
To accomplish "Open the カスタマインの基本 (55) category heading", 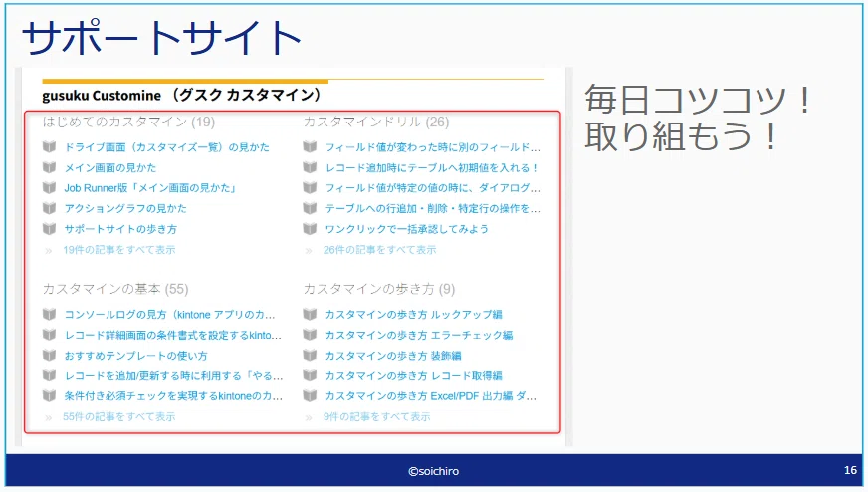I will pyautogui.click(x=115, y=289).
